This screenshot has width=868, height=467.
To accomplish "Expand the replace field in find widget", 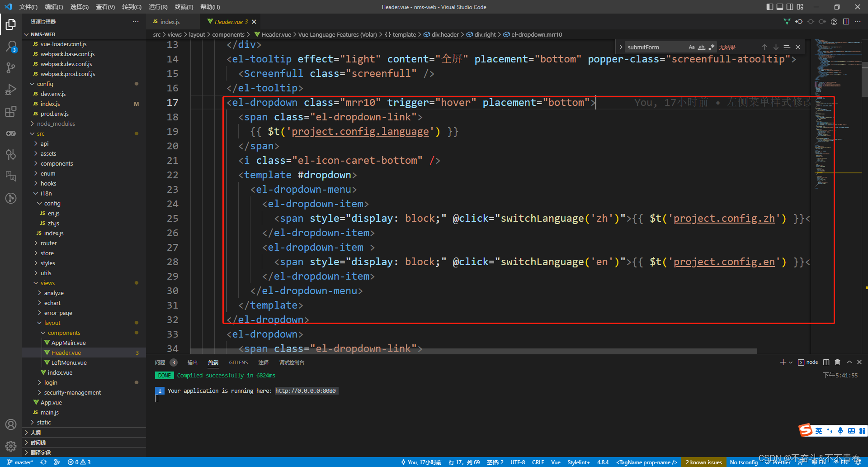I will click(x=621, y=47).
